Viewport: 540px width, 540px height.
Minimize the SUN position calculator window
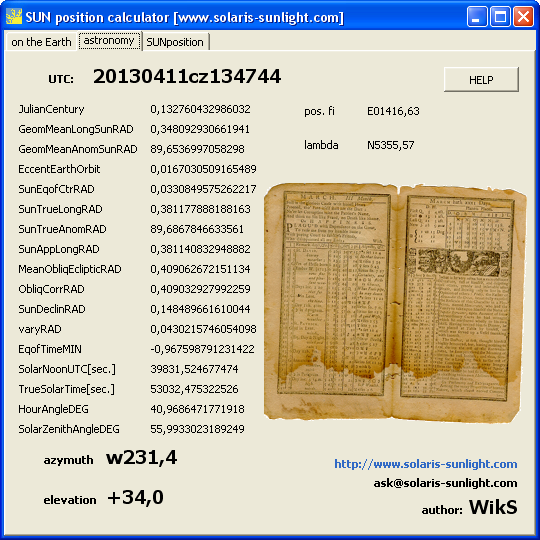[x=477, y=17]
